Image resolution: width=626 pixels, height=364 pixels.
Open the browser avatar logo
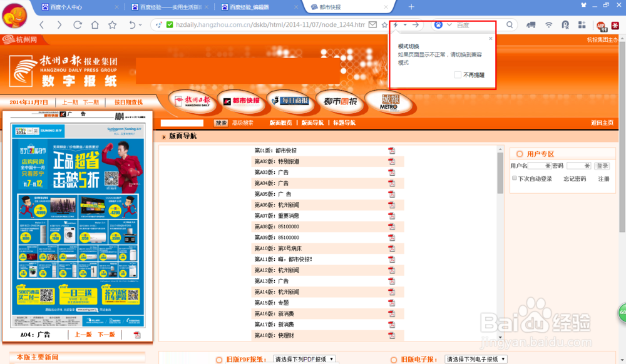pos(14,16)
